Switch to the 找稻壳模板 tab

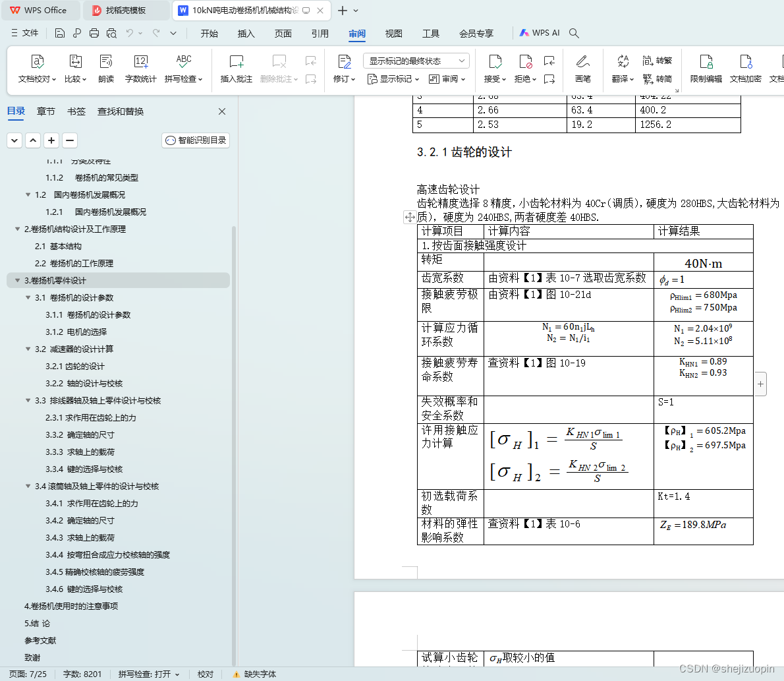point(126,11)
